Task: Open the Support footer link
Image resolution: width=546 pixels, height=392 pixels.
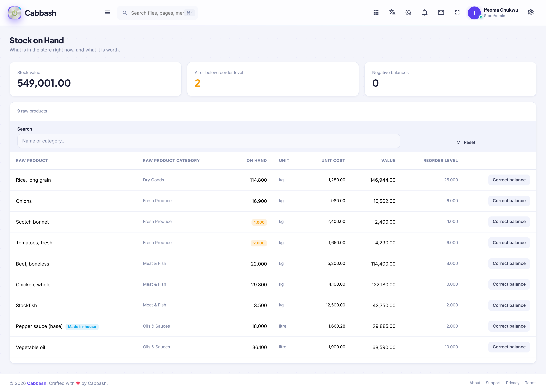Action: pos(493,383)
